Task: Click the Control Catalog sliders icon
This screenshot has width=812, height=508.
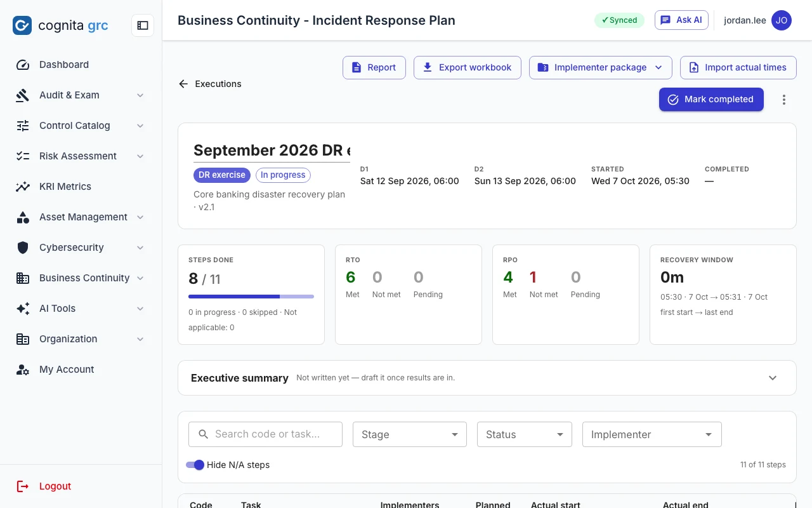Action: click(23, 126)
